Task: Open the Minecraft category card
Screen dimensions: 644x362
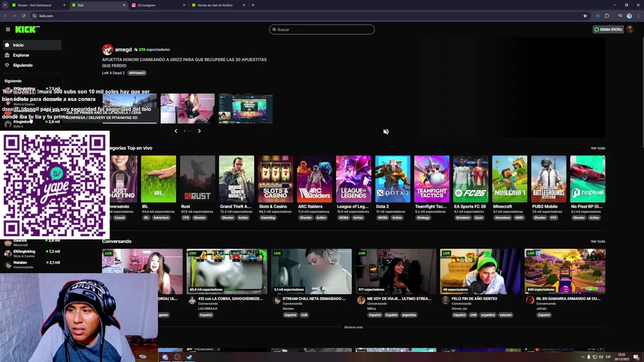Action: tap(510, 179)
